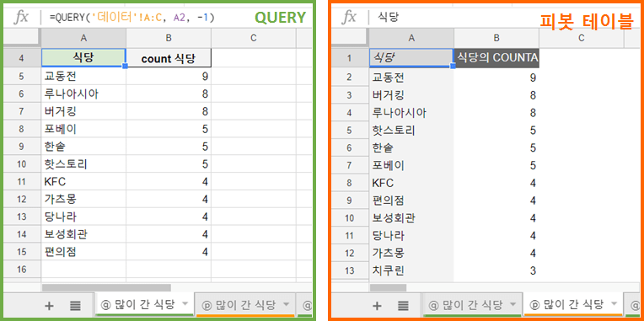
Task: Click count 9 next to 교동전, QUERY window
Action: [169, 77]
